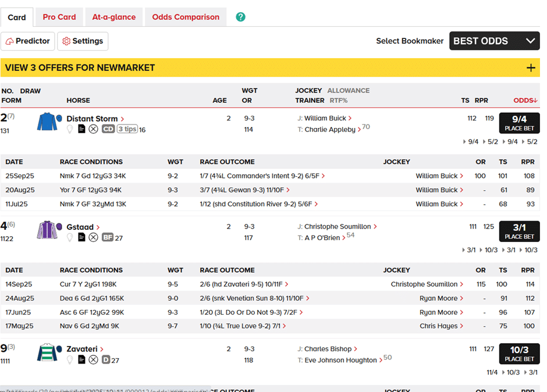Image resolution: width=547 pixels, height=392 pixels.
Task: Click the BF badge next to Gstaad
Action: click(x=108, y=237)
